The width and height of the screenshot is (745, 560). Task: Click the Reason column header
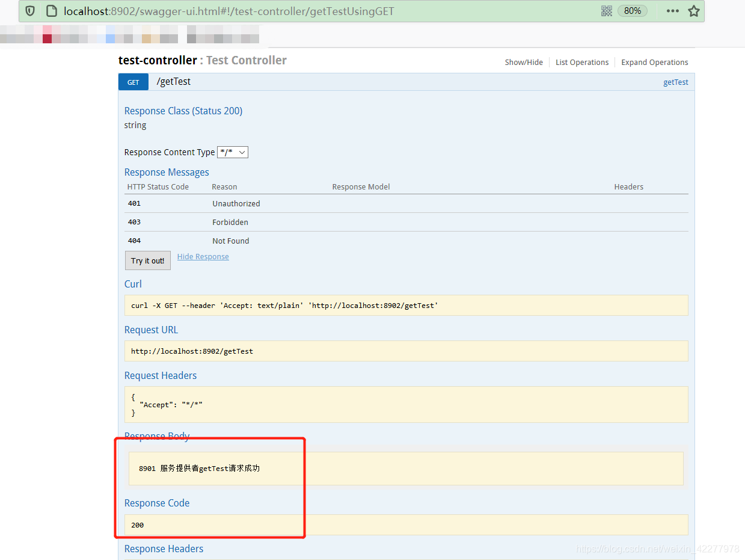[224, 187]
